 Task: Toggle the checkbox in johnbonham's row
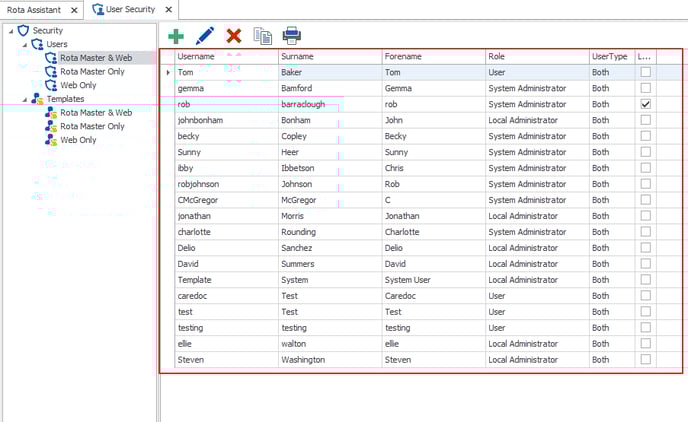pos(645,120)
